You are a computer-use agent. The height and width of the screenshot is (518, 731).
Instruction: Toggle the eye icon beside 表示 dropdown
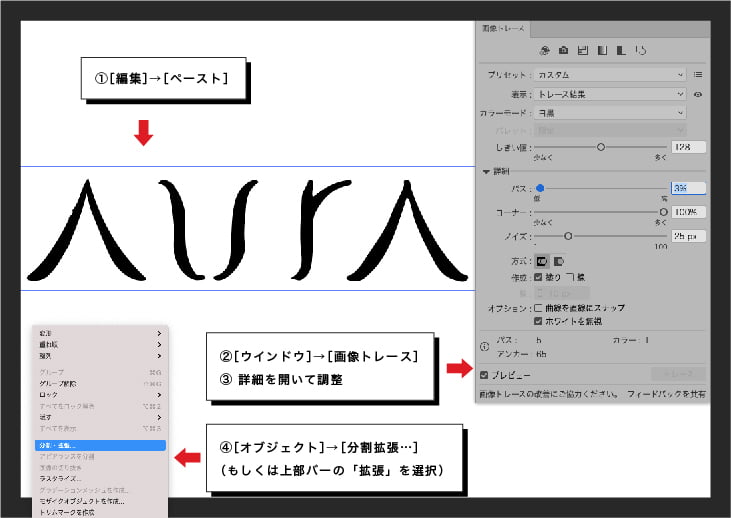click(x=698, y=94)
